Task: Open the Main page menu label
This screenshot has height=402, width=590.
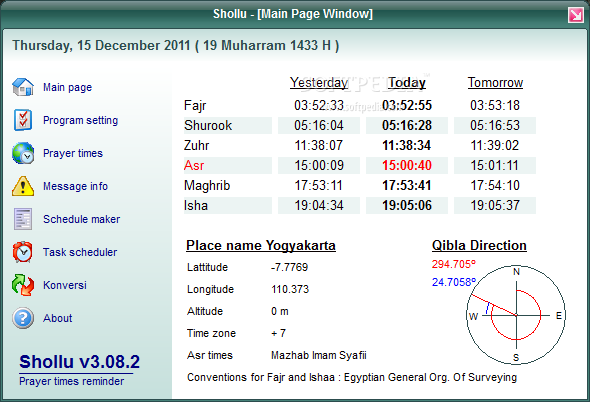Action: [x=67, y=87]
